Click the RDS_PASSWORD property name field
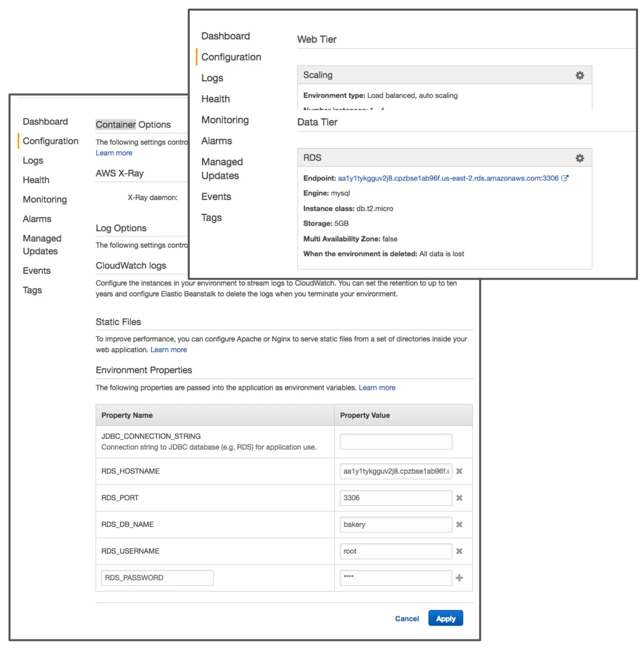This screenshot has width=644, height=649. (157, 577)
